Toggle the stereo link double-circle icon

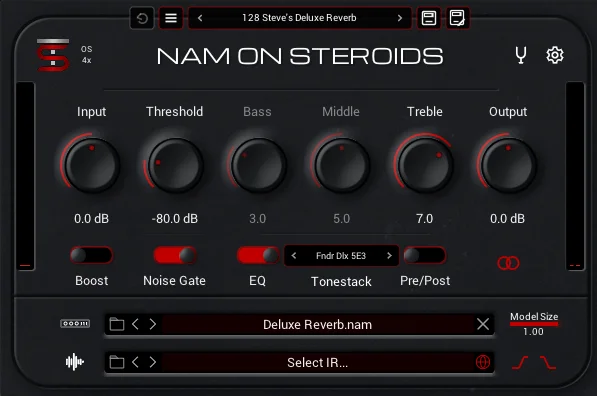tap(508, 263)
